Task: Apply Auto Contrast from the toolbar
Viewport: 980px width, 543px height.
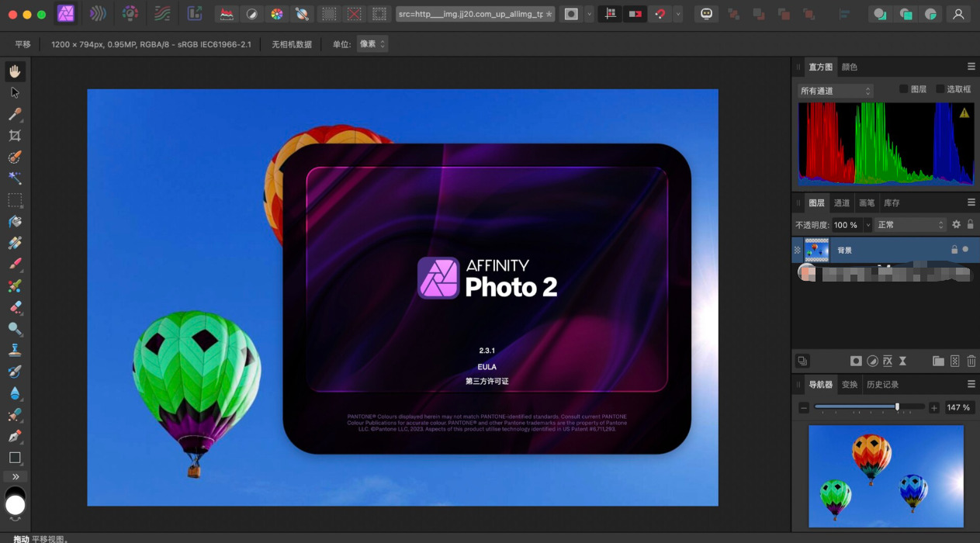Action: (x=251, y=14)
